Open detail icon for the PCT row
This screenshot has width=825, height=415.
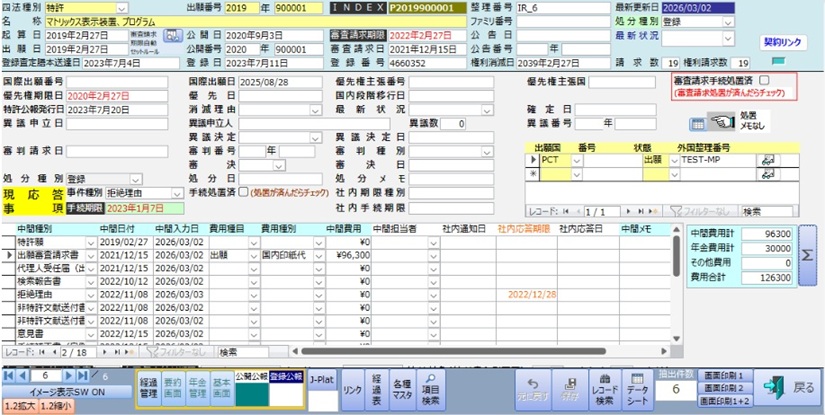[766, 160]
